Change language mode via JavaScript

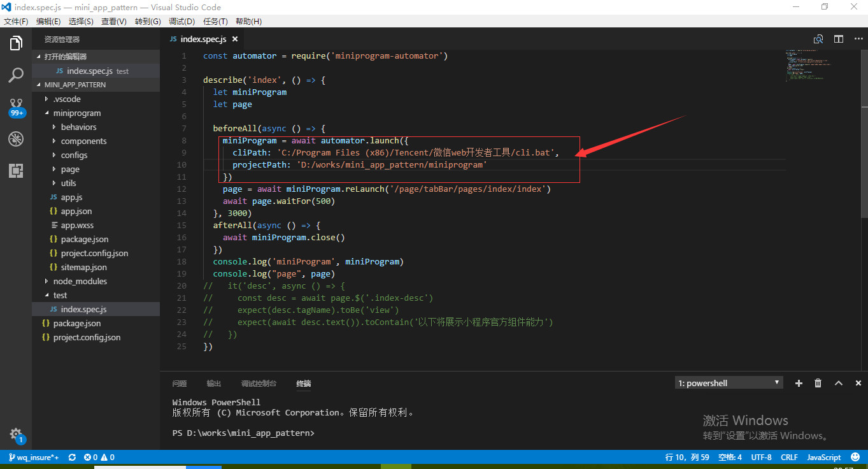[823, 457]
